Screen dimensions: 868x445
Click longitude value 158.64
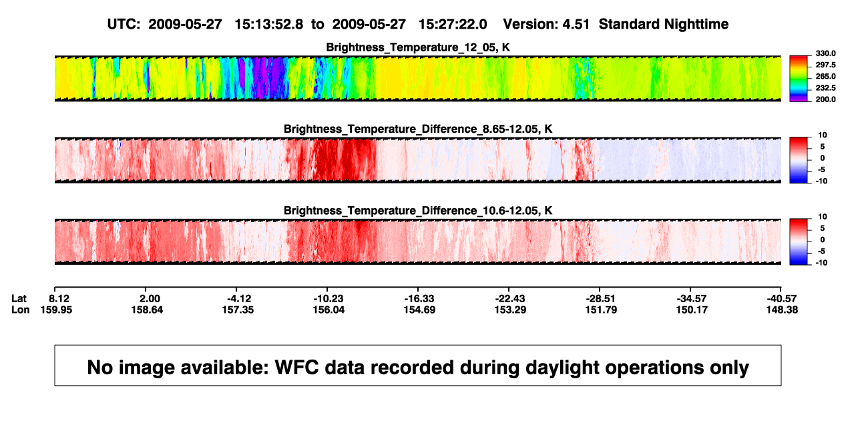(x=149, y=310)
